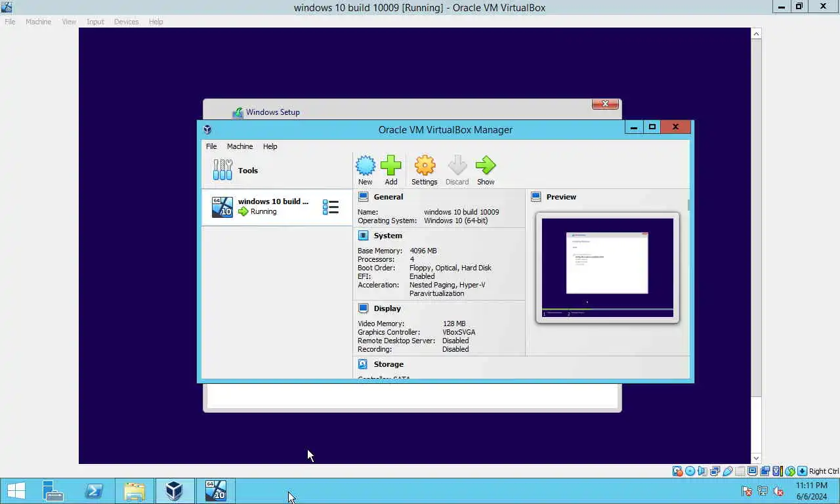The image size is (840, 504).
Task: Click the shared folders status icon
Action: pyautogui.click(x=740, y=471)
